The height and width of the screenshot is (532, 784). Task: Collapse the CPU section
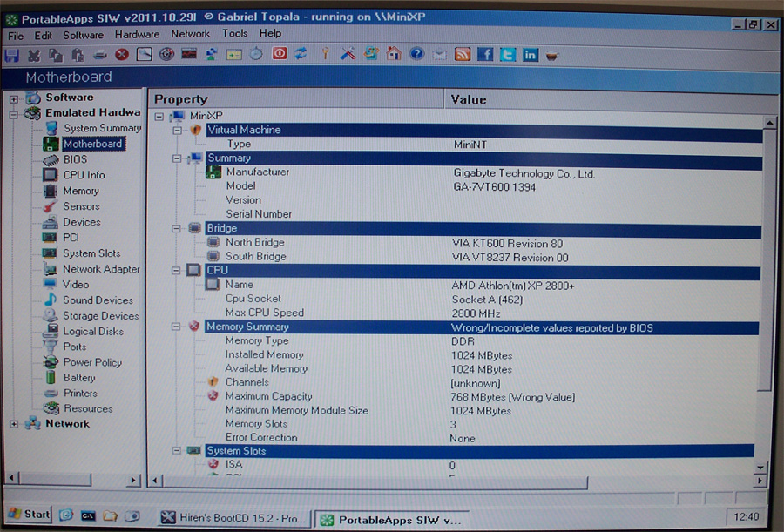pos(175,271)
